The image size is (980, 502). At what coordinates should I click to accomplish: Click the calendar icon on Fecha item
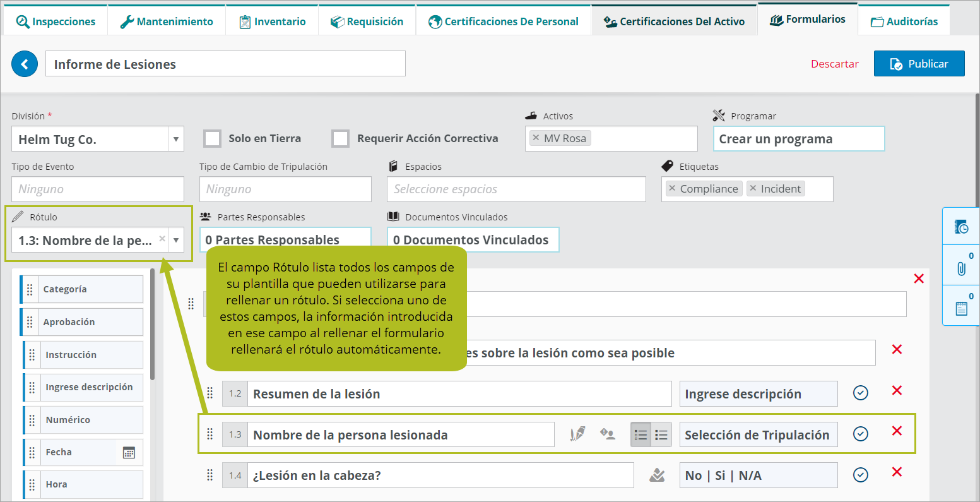(129, 452)
